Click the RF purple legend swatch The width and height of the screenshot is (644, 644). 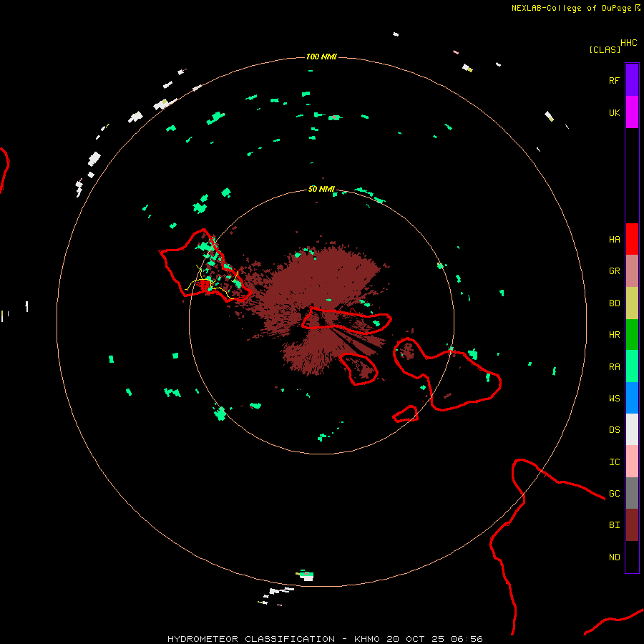[x=632, y=80]
